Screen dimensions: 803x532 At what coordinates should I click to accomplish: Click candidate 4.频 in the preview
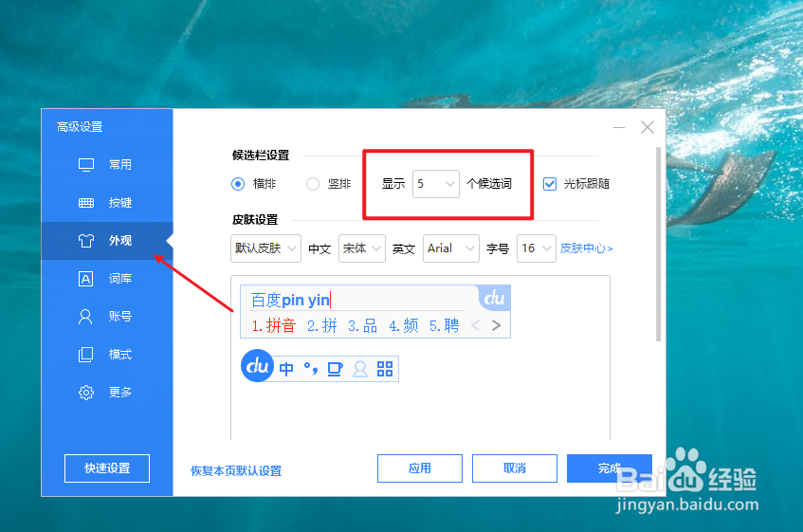(404, 325)
